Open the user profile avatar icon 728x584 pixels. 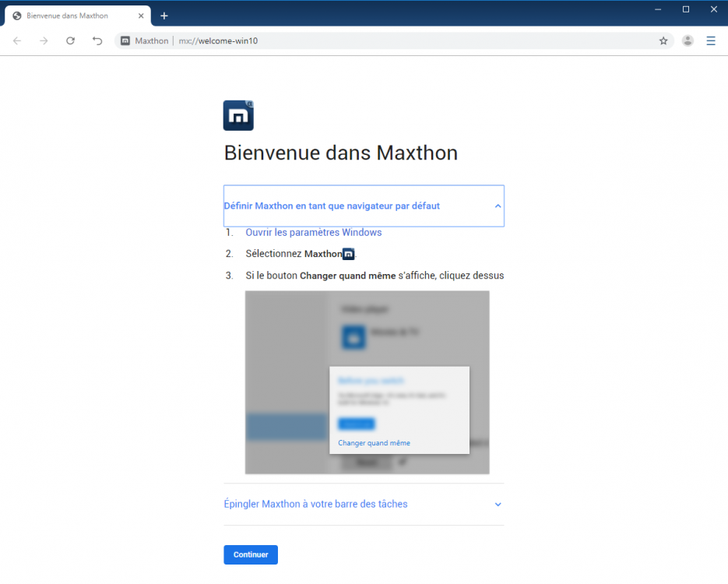[688, 40]
